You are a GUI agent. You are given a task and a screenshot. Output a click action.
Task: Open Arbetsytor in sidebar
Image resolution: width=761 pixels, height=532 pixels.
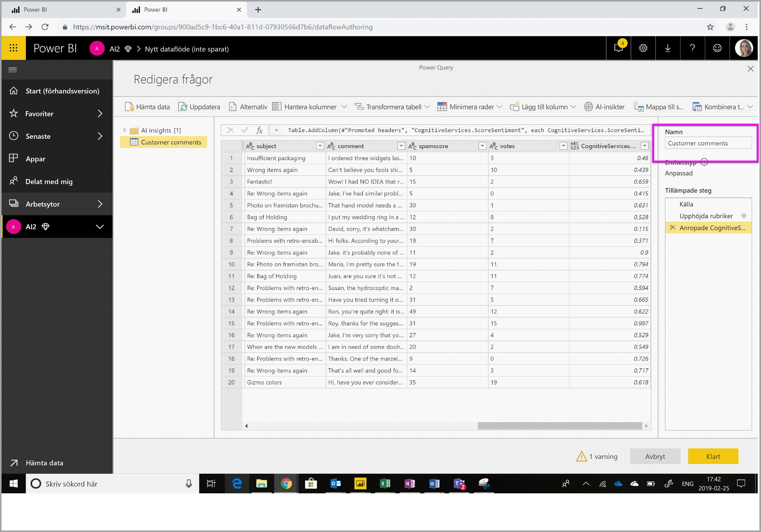pyautogui.click(x=57, y=204)
